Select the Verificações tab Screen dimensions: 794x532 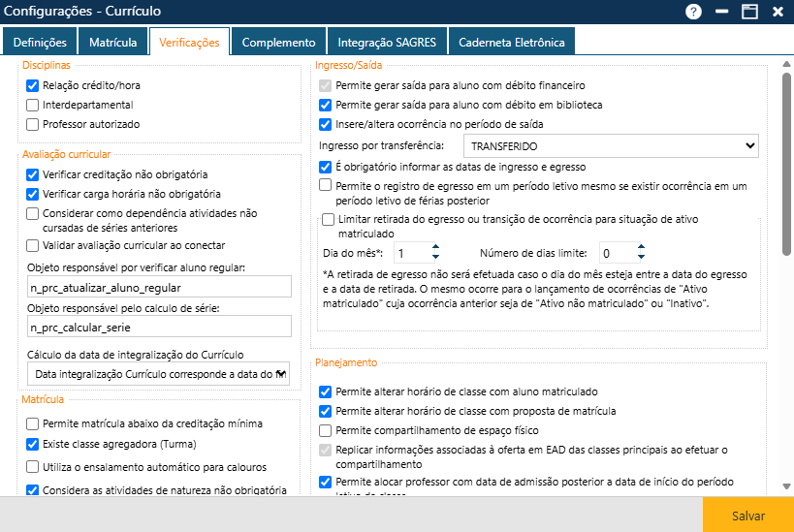click(189, 42)
